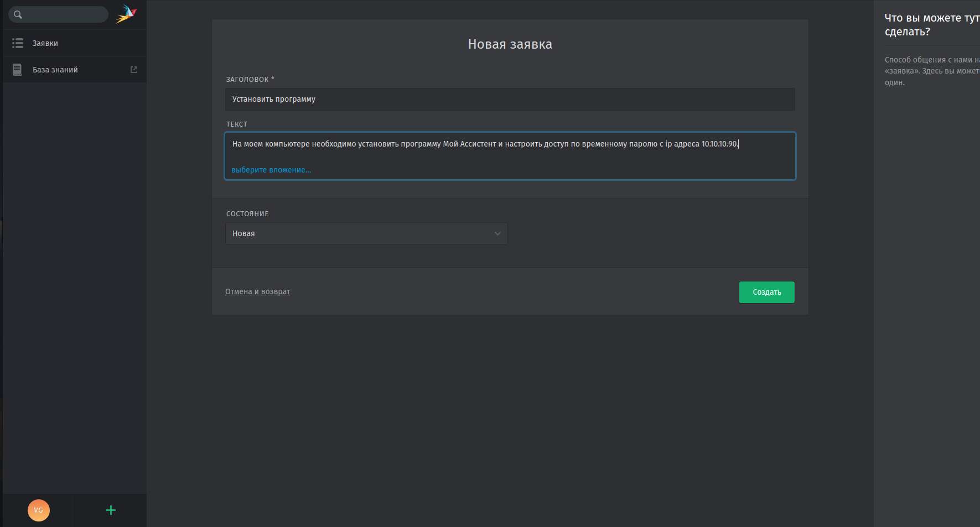Open the Заявки sidebar menu item
Viewport: 980px width, 527px height.
coord(45,43)
